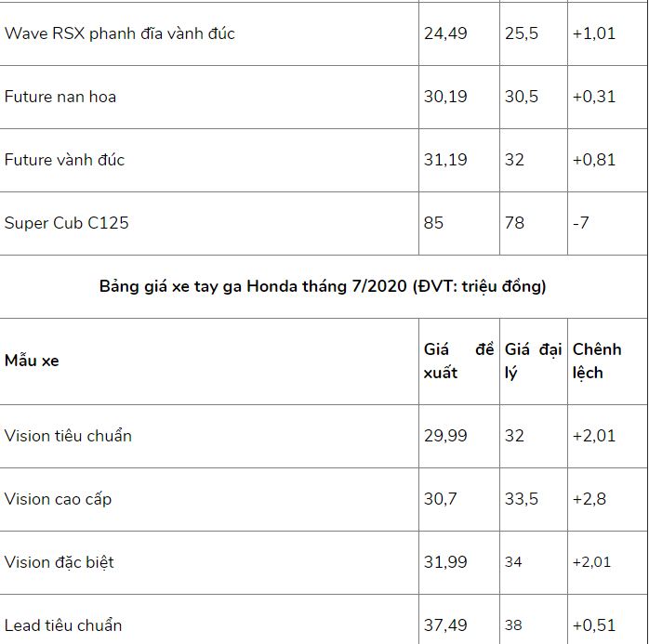Click the +1,01 price difference cell
Image resolution: width=649 pixels, height=644 pixels.
(594, 33)
